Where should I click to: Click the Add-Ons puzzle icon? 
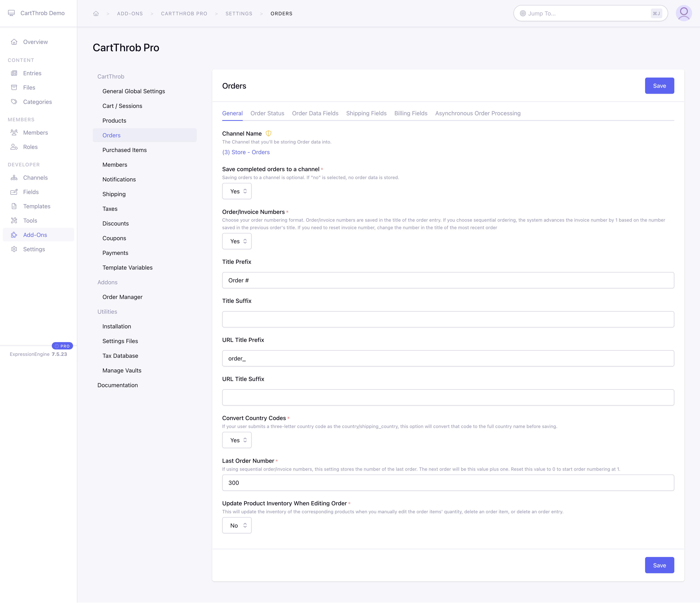point(14,235)
